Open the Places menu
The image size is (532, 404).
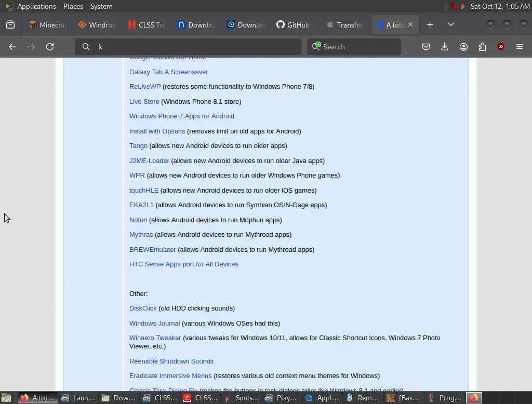pyautogui.click(x=73, y=6)
